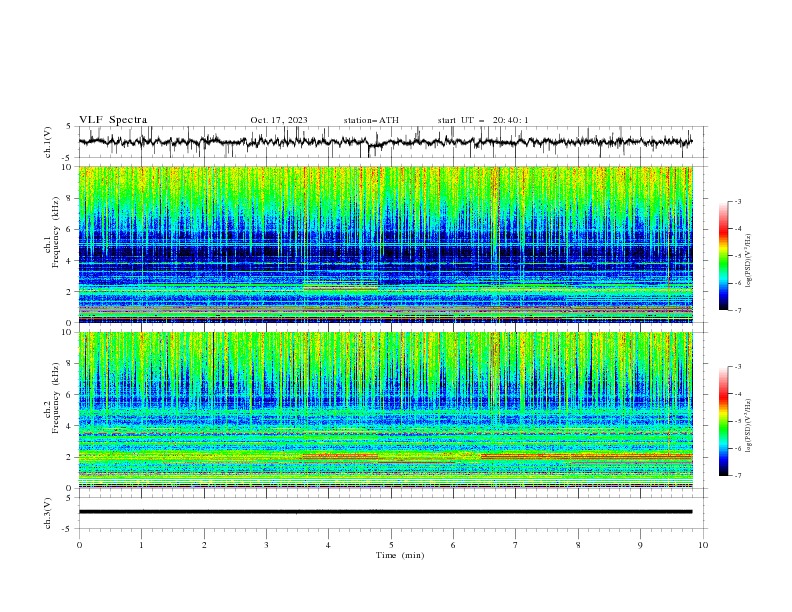Click the 'ch.3(V)' axis label

(48, 513)
